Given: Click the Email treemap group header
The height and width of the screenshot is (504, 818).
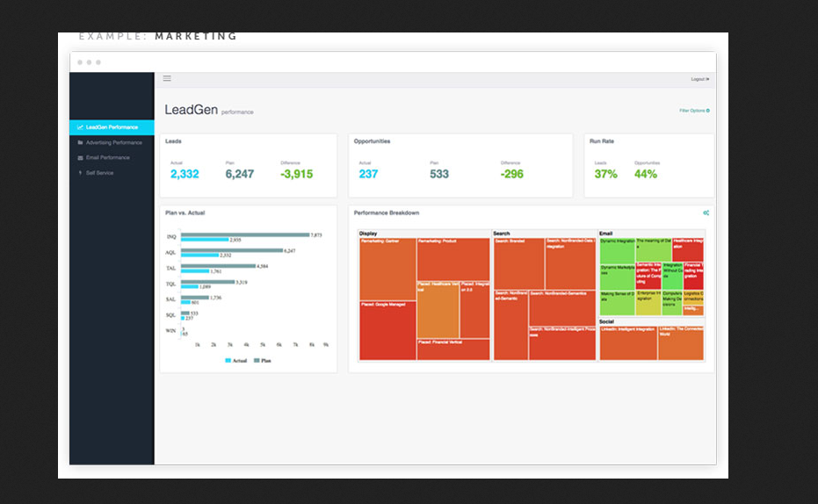Looking at the screenshot, I should (x=606, y=234).
